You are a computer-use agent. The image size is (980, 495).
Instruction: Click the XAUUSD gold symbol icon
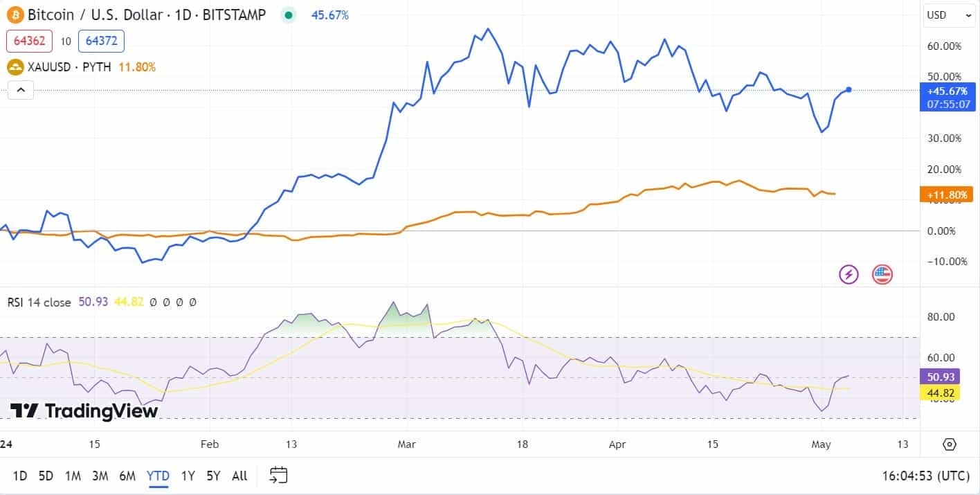[14, 67]
